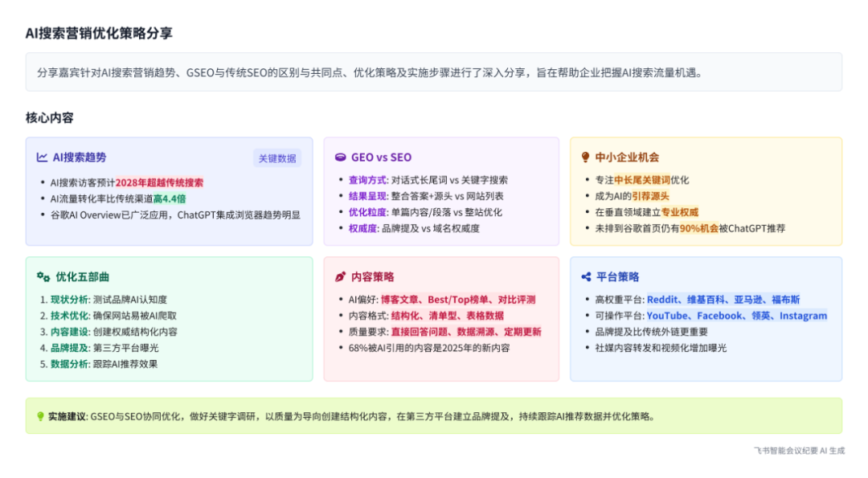The image size is (868, 478).
Task: Click highlighted text 2028年超越传统搜索
Action: click(x=159, y=182)
